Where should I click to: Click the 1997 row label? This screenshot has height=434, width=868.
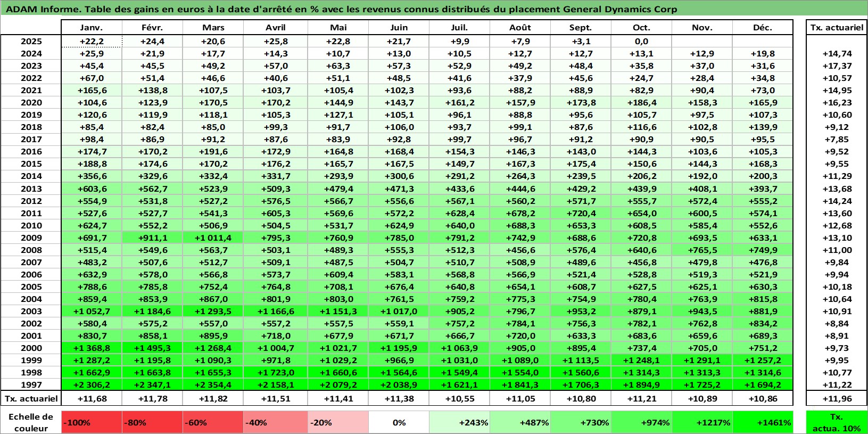(31, 384)
